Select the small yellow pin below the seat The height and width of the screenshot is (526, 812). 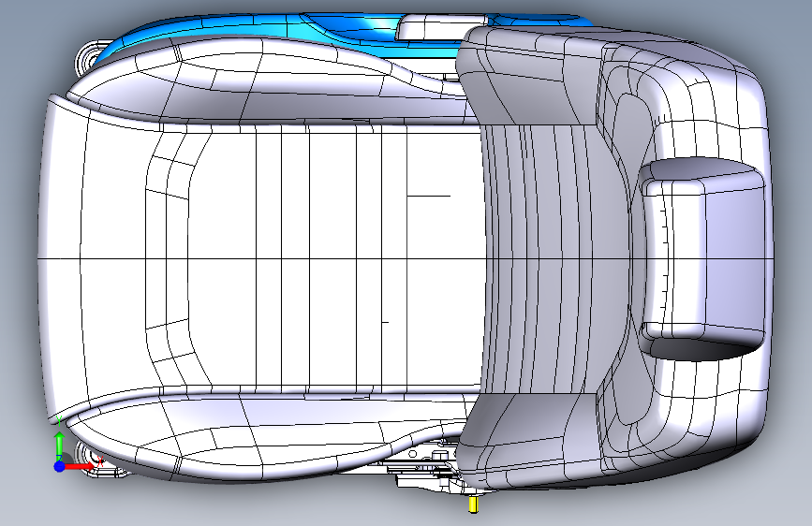pyautogui.click(x=473, y=504)
